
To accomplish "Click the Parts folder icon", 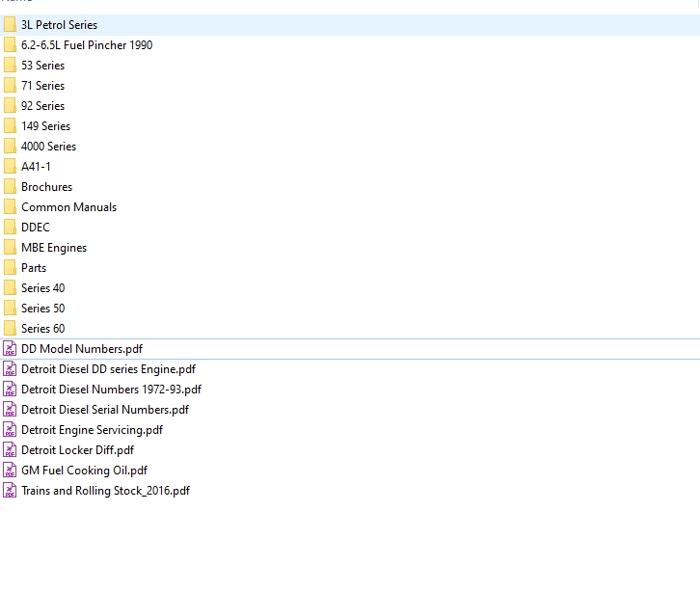I will [x=10, y=268].
